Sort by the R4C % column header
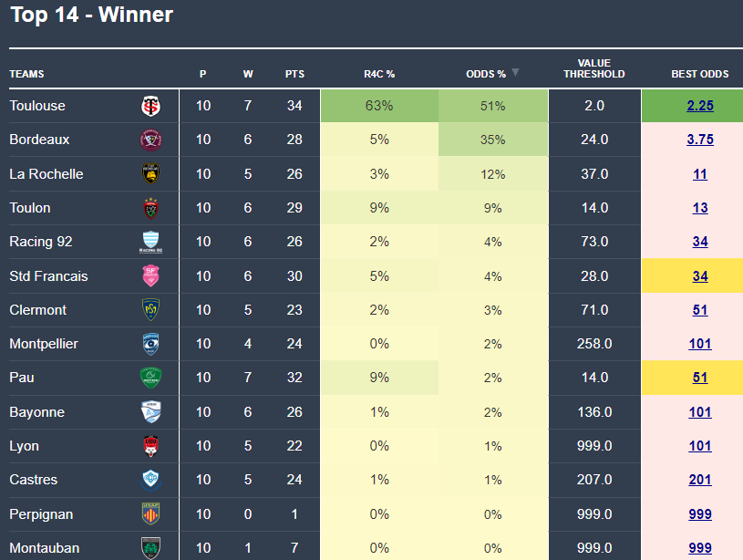 click(377, 74)
